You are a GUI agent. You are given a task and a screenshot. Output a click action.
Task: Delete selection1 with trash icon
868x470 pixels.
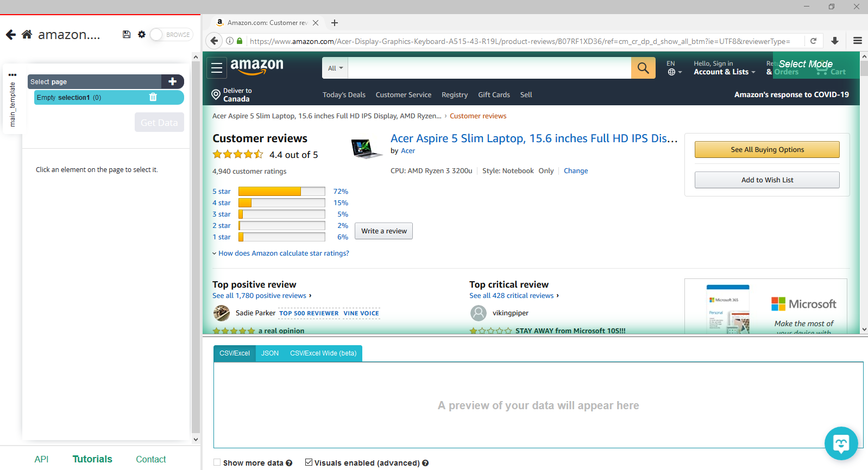pyautogui.click(x=153, y=97)
